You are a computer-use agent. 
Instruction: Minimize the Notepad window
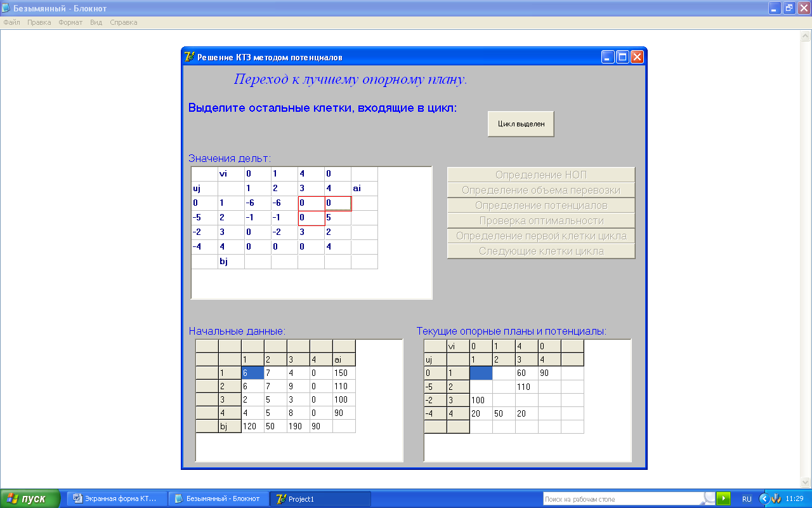(775, 8)
